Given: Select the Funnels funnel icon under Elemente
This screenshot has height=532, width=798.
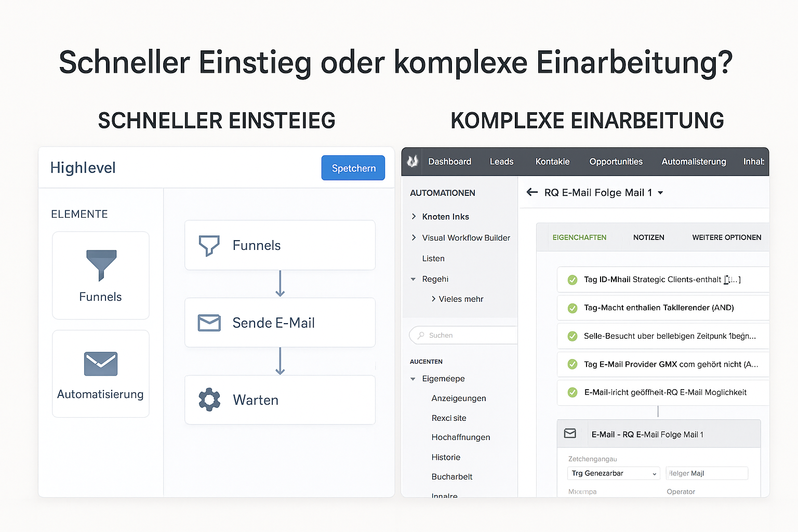Looking at the screenshot, I should 101,265.
